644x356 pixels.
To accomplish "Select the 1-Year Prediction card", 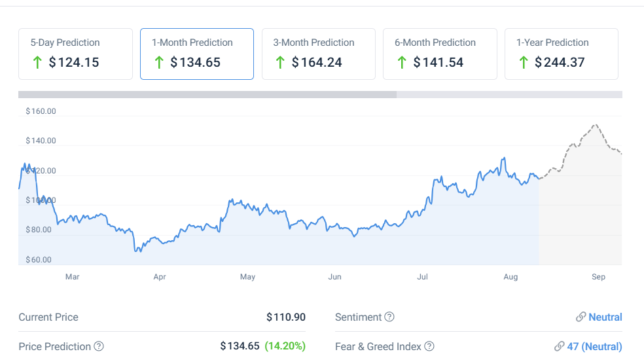I will tap(562, 54).
